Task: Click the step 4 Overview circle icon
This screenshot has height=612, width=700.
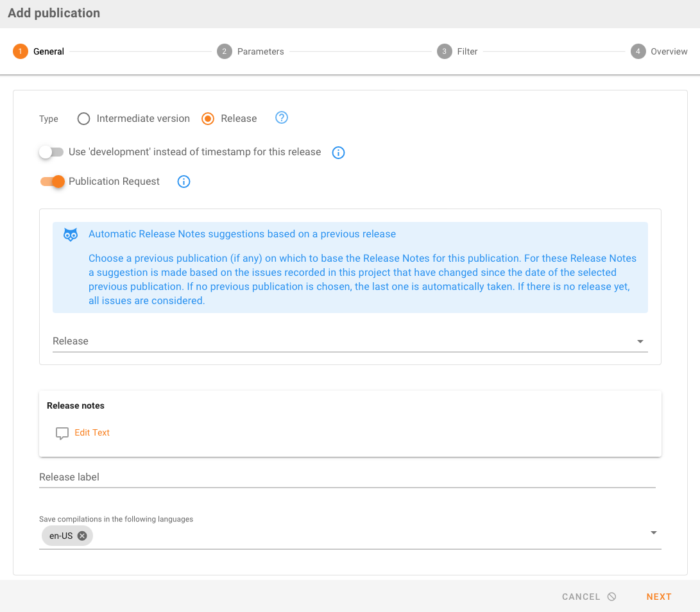Action: point(638,51)
